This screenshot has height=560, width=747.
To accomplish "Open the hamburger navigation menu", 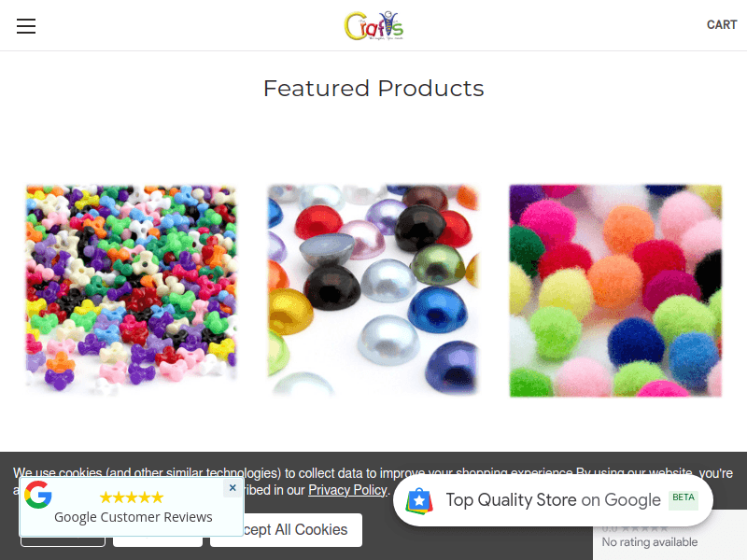I will coord(25,25).
